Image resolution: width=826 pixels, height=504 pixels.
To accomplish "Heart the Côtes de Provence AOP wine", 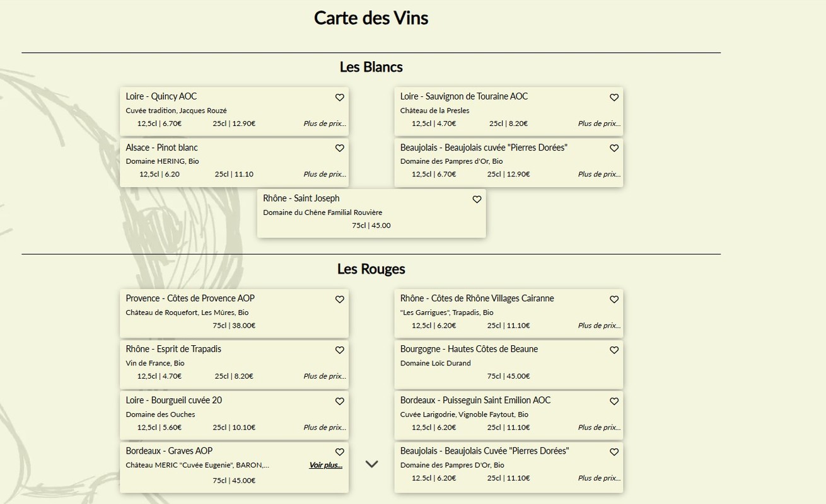I will tap(339, 299).
